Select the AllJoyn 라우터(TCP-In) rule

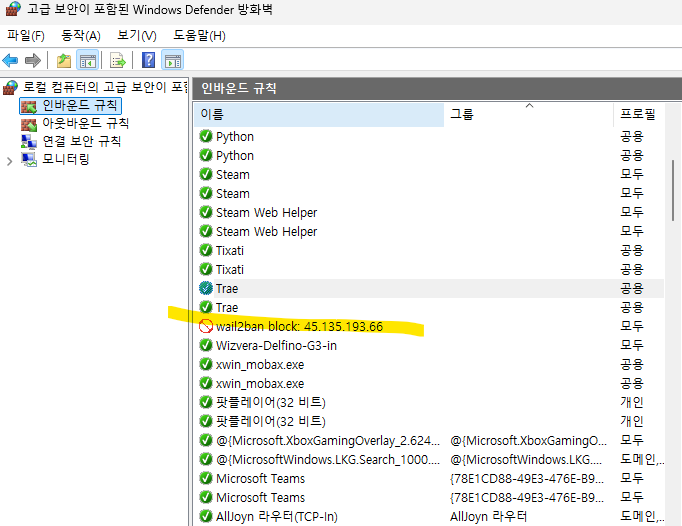click(277, 516)
